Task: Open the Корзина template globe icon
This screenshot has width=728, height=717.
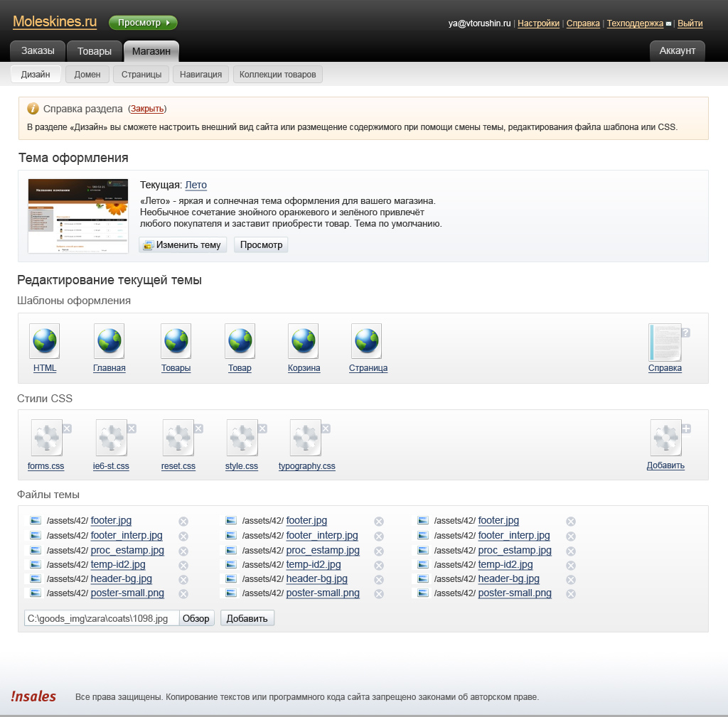Action: point(304,341)
